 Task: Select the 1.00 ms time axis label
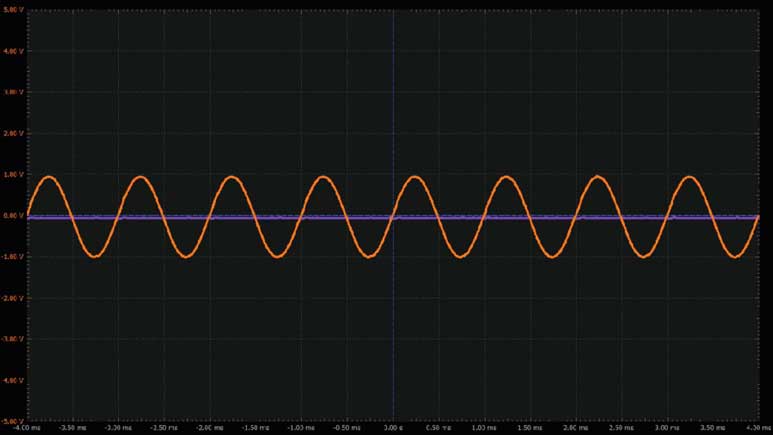(485, 425)
